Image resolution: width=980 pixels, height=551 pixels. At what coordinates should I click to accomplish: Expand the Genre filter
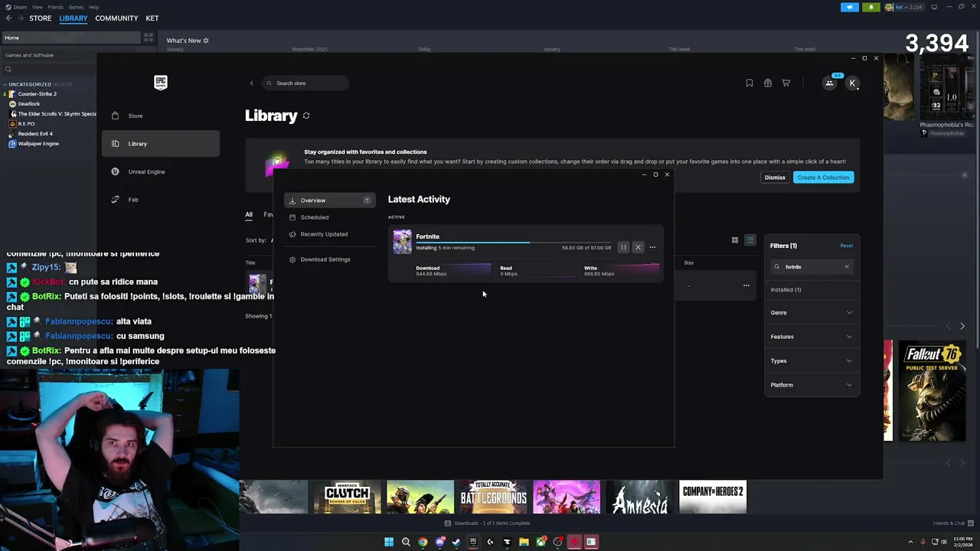[812, 312]
